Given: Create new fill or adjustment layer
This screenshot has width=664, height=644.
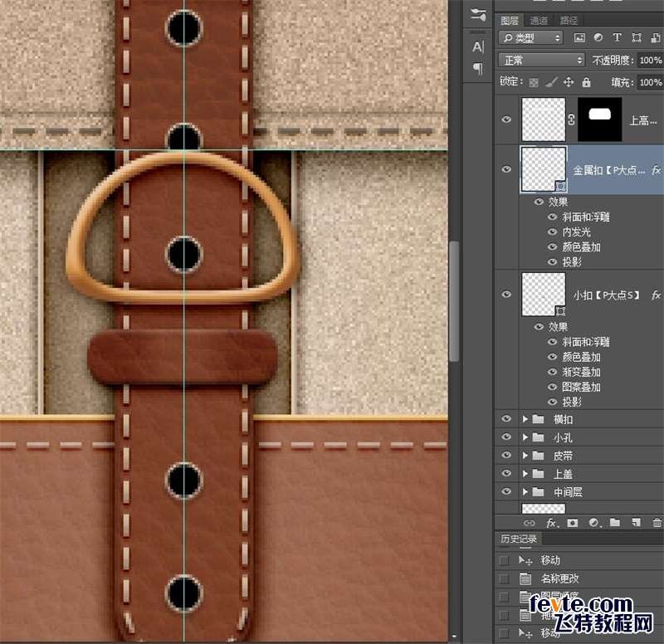Looking at the screenshot, I should (594, 523).
